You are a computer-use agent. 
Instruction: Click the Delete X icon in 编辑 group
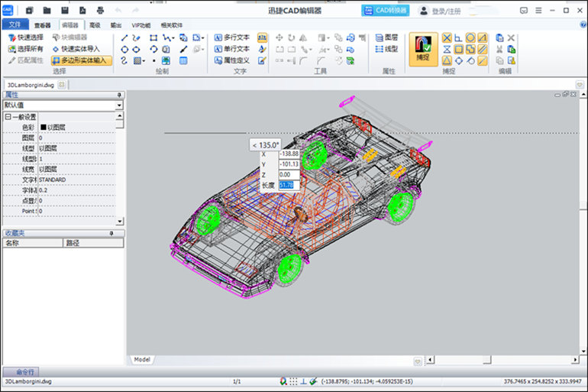point(511,38)
